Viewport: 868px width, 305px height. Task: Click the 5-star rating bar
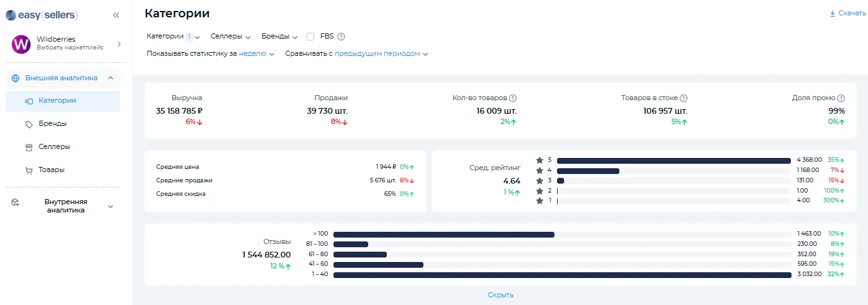coord(674,160)
